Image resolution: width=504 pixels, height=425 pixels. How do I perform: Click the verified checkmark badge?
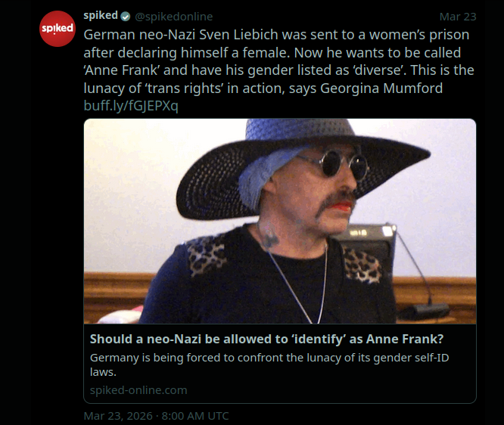tap(126, 17)
